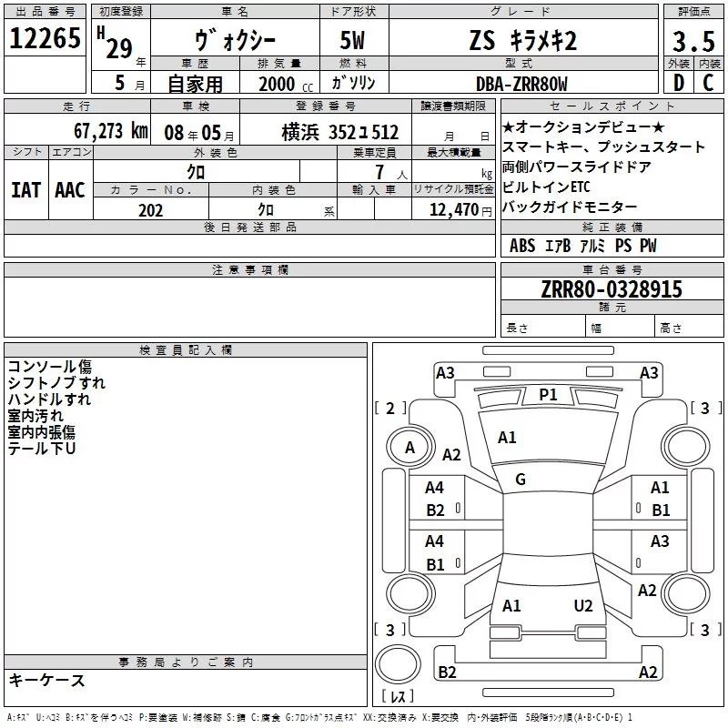Screen dimensions: 728x728
Task: Click the model code DBA-ZRR80W
Action: click(521, 84)
